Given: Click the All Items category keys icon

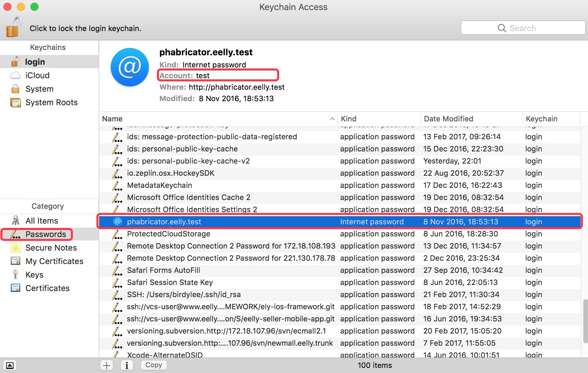Looking at the screenshot, I should click(x=16, y=221).
